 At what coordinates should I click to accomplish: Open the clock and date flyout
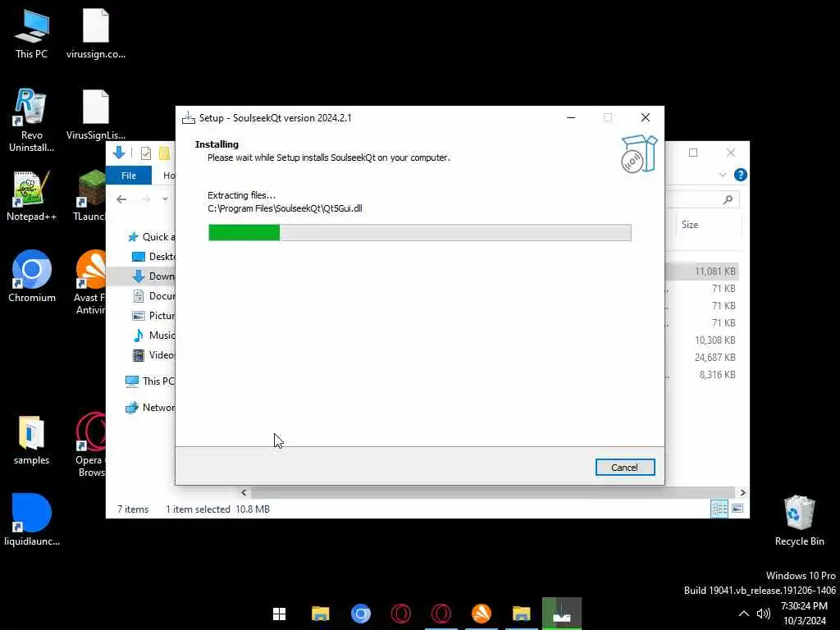coord(804,614)
